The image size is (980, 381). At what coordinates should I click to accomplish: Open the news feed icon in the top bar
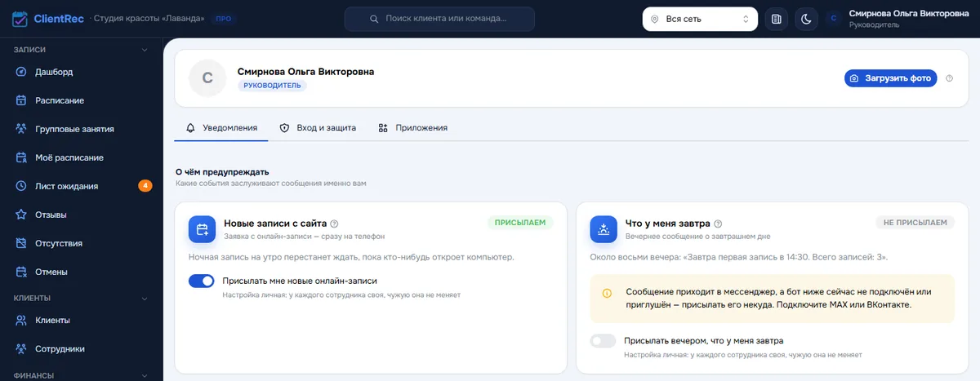click(x=777, y=19)
